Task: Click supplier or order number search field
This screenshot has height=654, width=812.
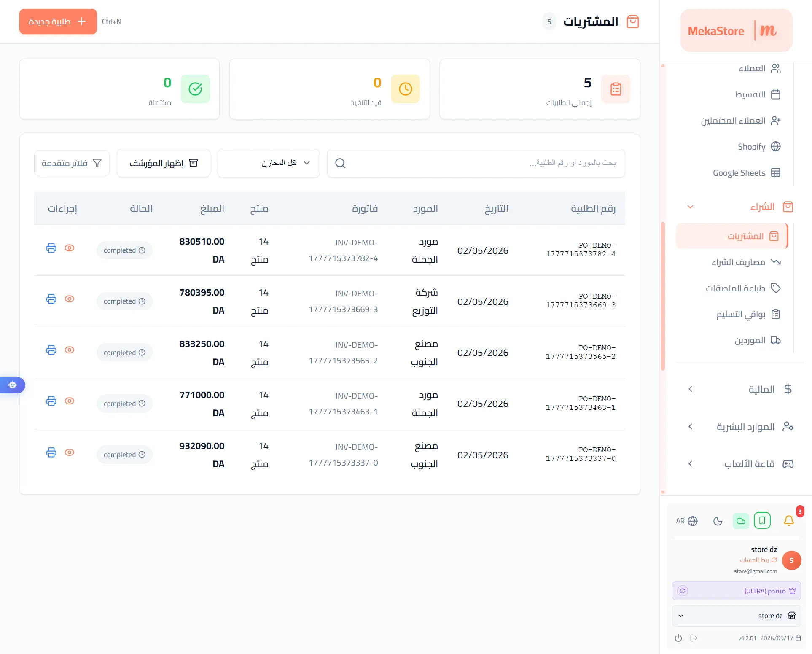Action: point(476,163)
